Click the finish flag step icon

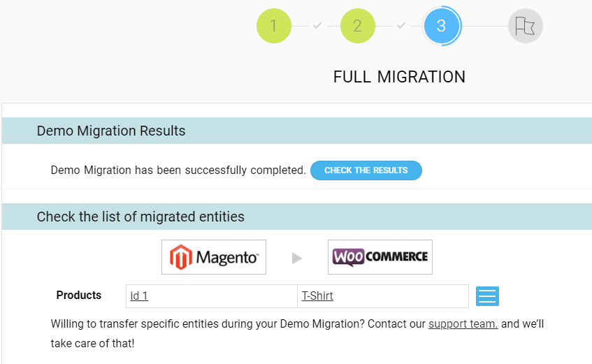coord(525,26)
